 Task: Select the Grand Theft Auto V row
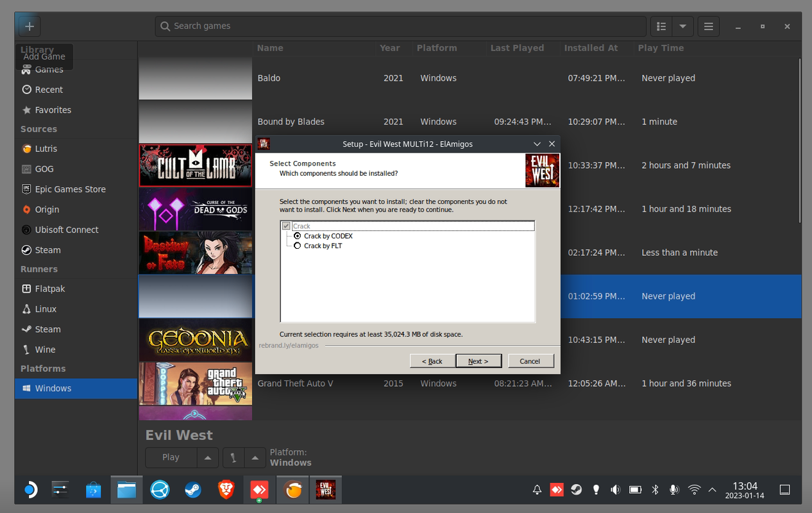point(469,383)
